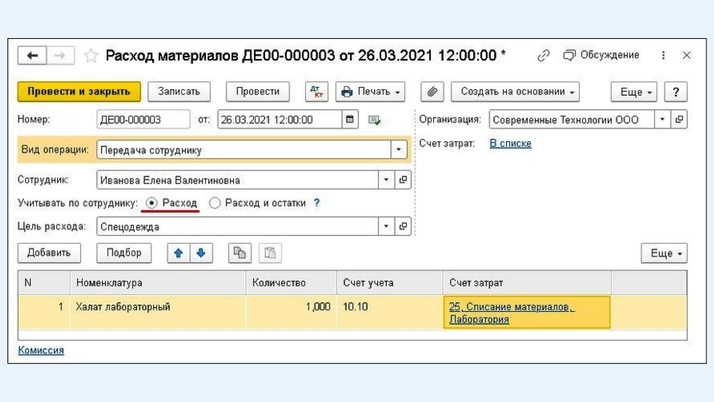The width and height of the screenshot is (714, 402).
Task: Open the Цель расхода record icon
Action: pos(403,226)
